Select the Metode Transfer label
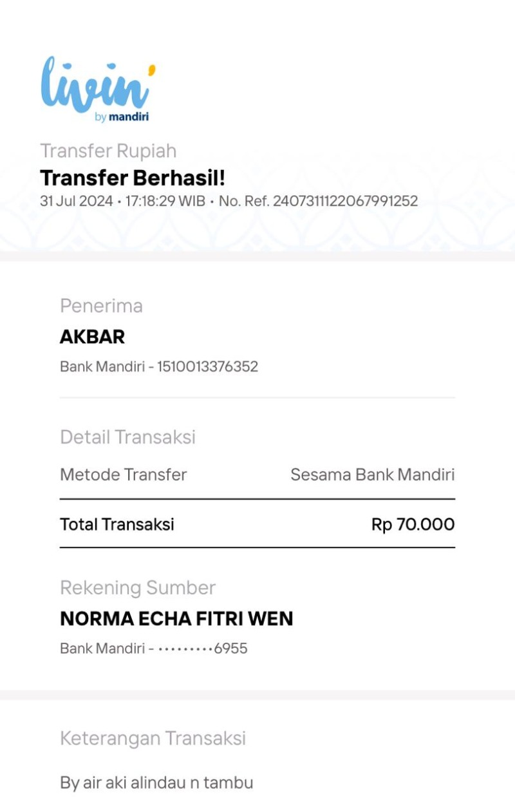Screen dimensions: 515x812 123,475
